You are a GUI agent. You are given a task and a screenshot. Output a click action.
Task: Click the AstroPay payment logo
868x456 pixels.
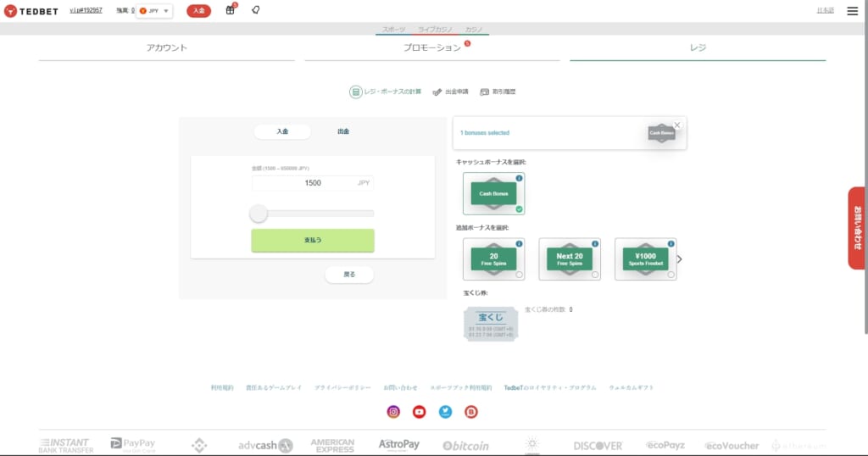[x=398, y=445]
